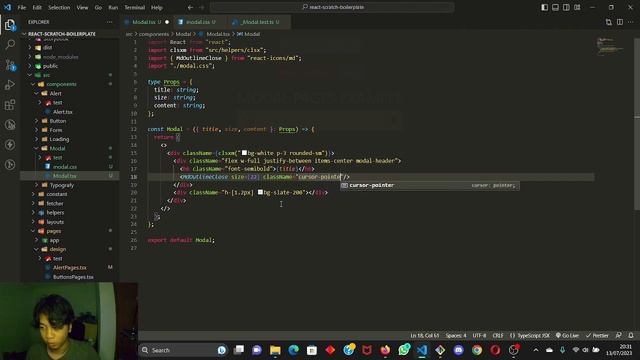
Task: Open Explorer panel more actions menu
Action: tap(109, 22)
